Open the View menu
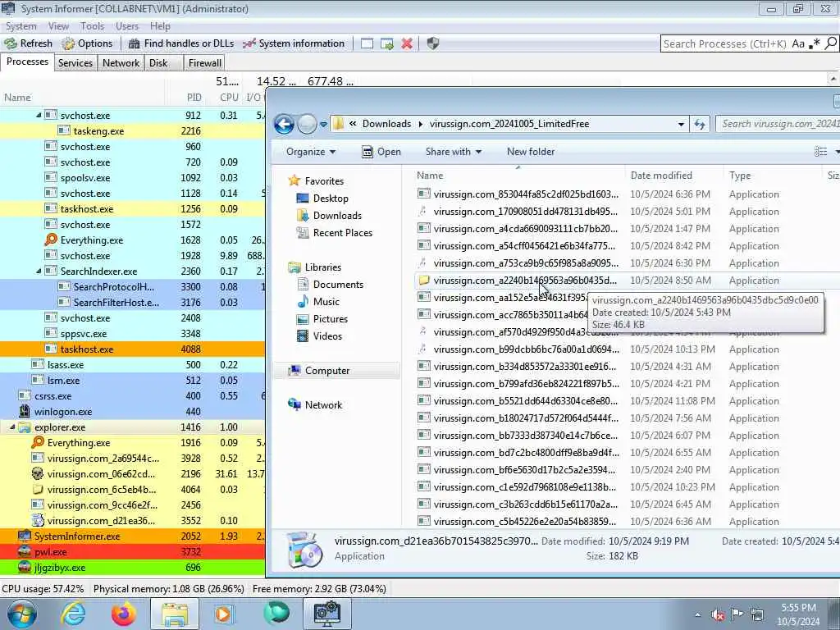 (58, 25)
